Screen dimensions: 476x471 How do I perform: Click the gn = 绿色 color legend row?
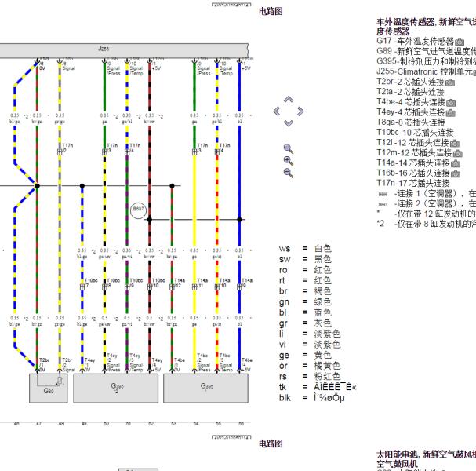(x=305, y=301)
